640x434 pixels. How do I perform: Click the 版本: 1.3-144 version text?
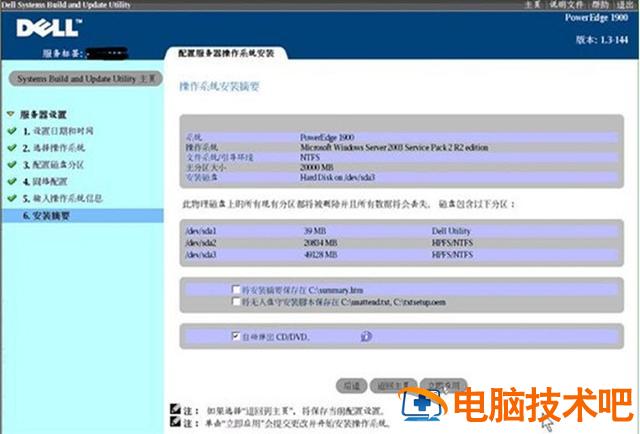[x=602, y=40]
